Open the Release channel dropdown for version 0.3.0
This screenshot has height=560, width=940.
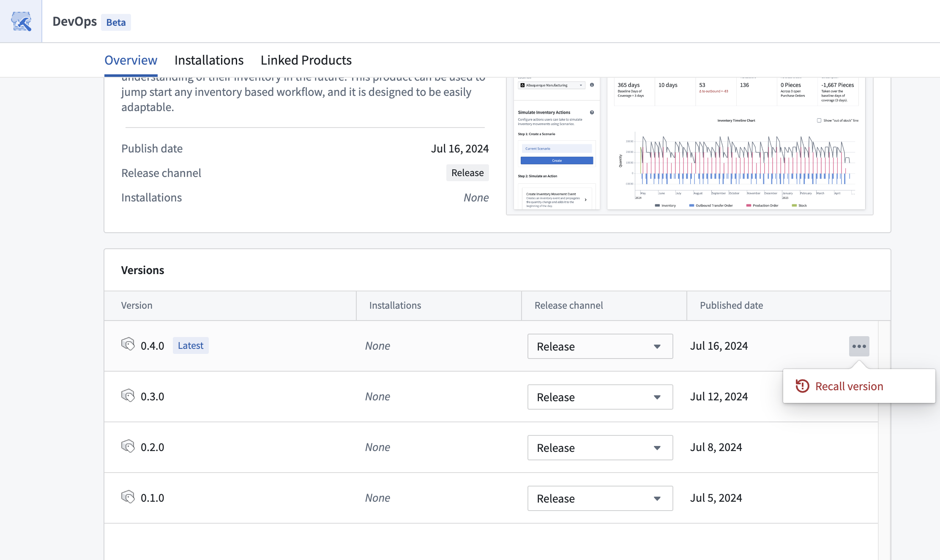point(600,397)
